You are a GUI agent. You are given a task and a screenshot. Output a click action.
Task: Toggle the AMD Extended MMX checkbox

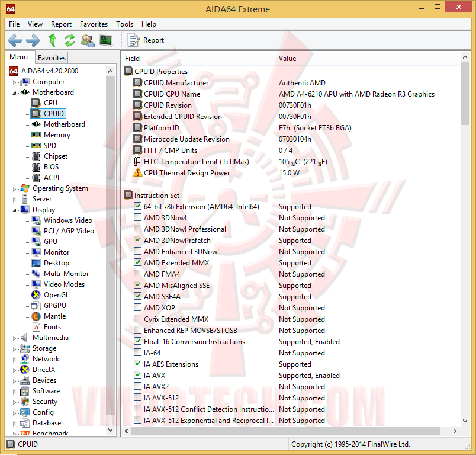pyautogui.click(x=137, y=262)
